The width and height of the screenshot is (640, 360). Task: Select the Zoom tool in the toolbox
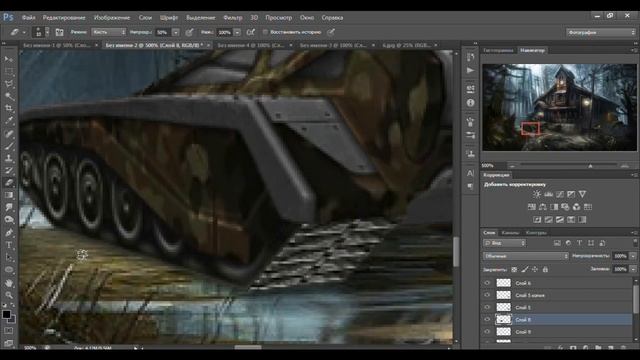[x=9, y=295]
